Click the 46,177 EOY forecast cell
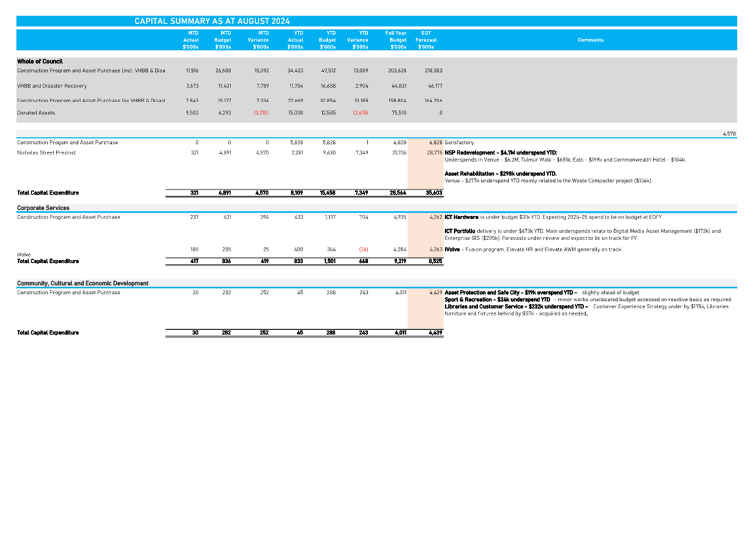The image size is (756, 534). coord(435,86)
